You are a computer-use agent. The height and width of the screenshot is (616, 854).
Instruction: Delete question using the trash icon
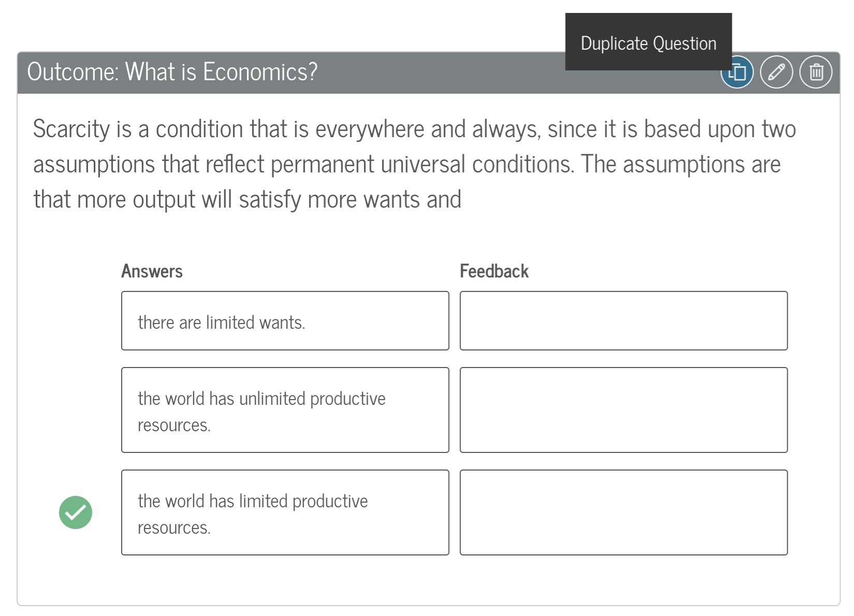(x=816, y=72)
